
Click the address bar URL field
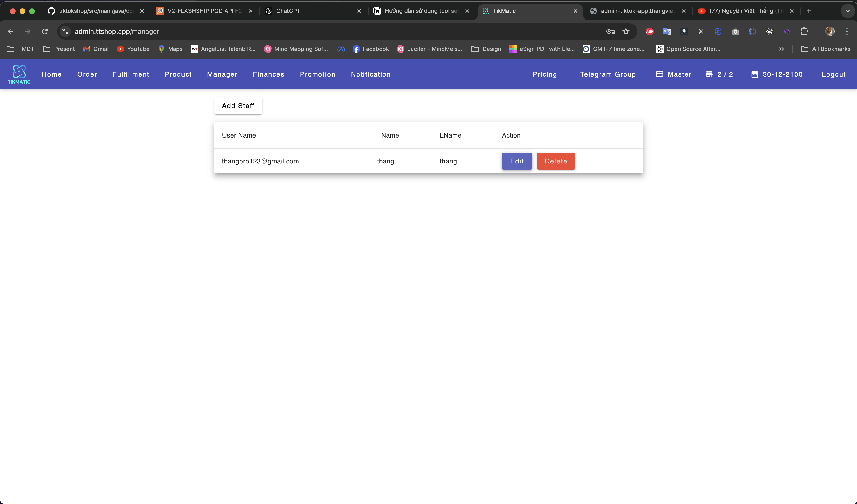[x=306, y=31]
